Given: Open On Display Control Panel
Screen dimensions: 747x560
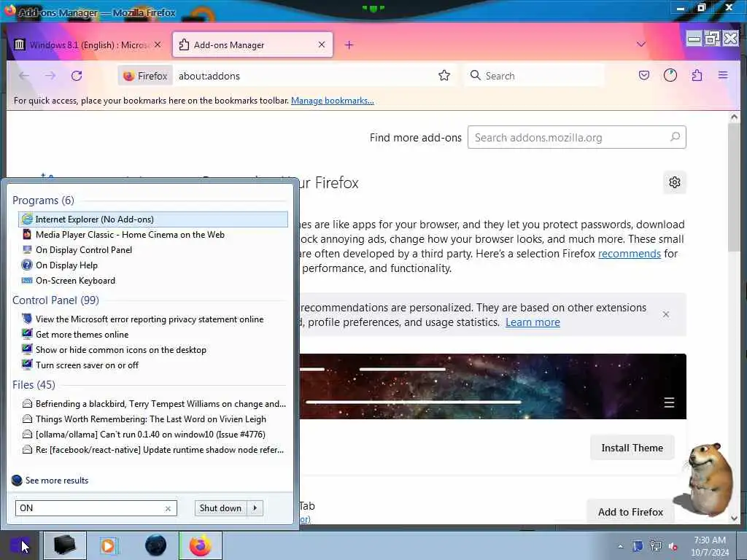Looking at the screenshot, I should pyautogui.click(x=153, y=249).
